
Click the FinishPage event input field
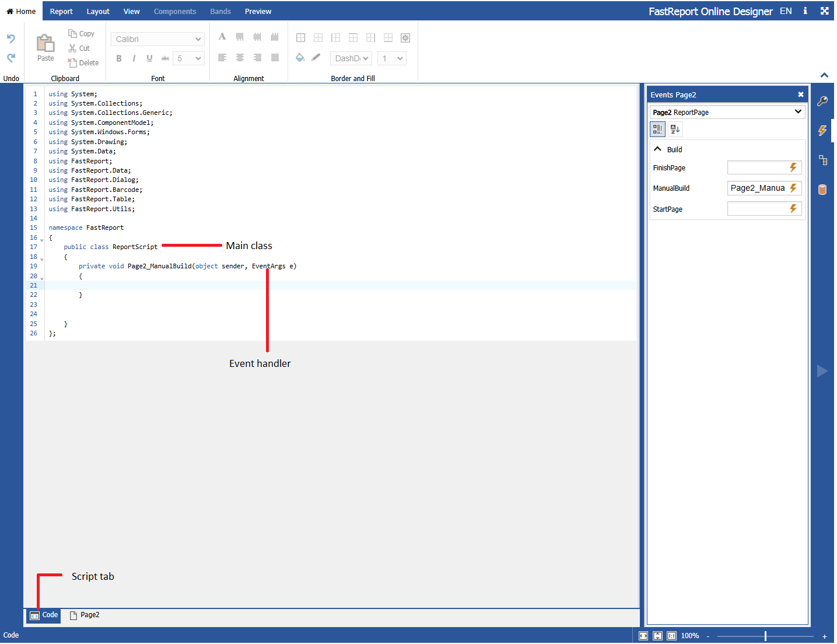click(765, 168)
